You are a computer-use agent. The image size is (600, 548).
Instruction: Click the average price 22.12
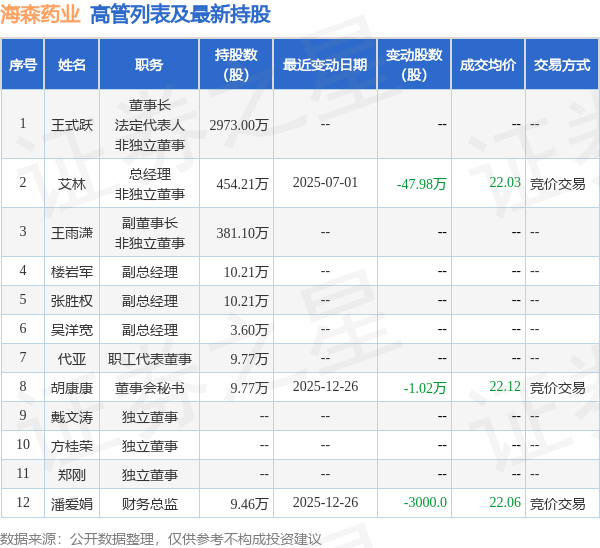[505, 387]
